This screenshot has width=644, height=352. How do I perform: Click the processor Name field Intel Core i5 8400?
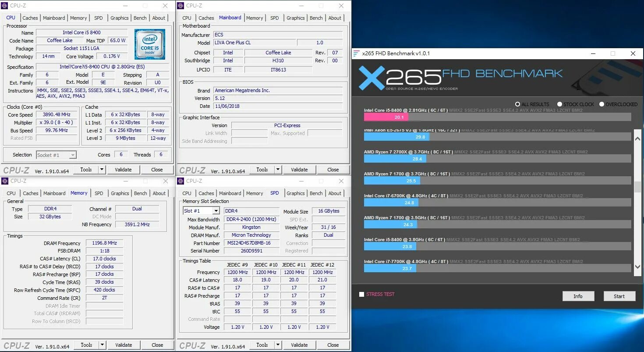[x=81, y=33]
